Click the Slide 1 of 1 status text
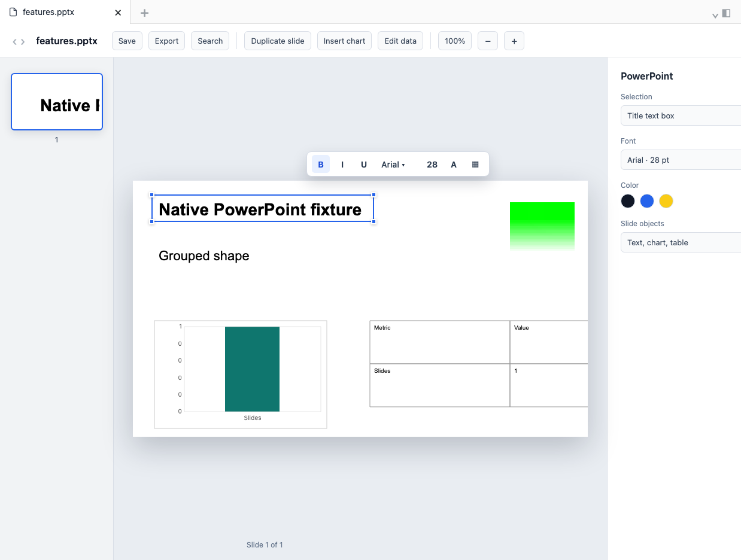This screenshot has width=741, height=560. pyautogui.click(x=265, y=545)
